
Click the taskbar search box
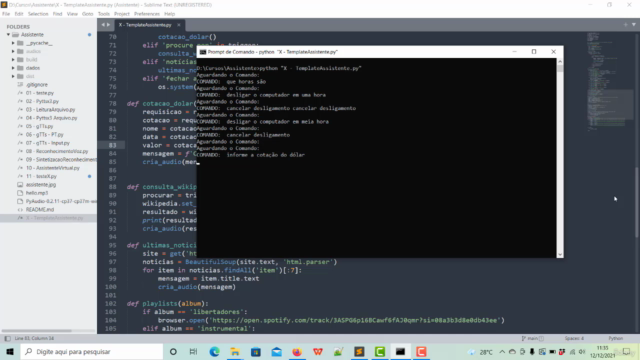click(92, 351)
